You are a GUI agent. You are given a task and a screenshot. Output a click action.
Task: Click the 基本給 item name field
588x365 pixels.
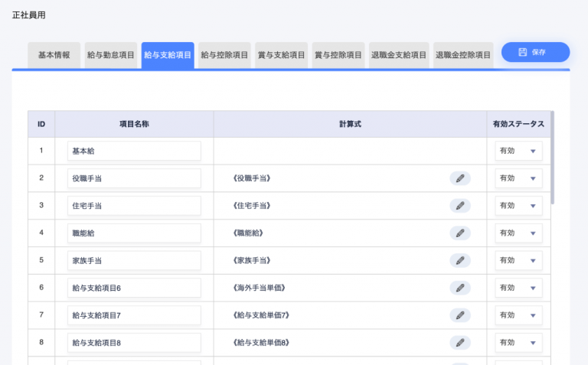coord(134,151)
